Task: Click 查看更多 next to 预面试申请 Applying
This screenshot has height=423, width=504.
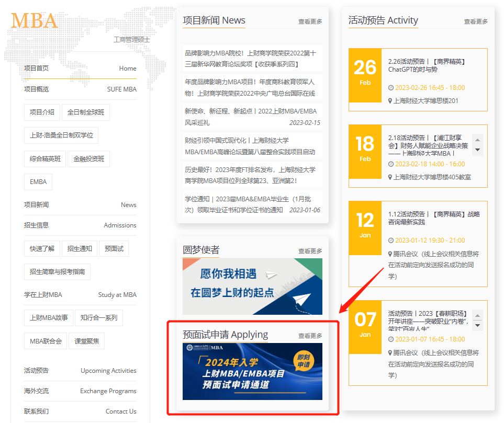Action: click(x=310, y=336)
